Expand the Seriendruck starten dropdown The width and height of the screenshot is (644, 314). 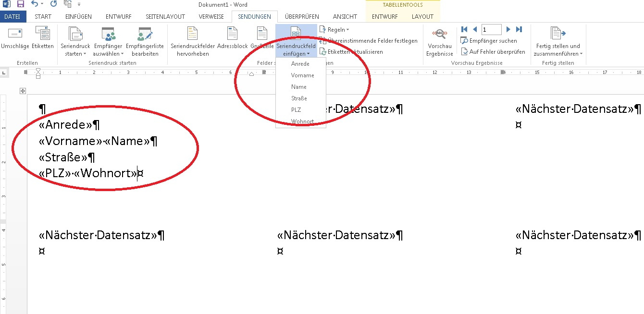[x=75, y=54]
